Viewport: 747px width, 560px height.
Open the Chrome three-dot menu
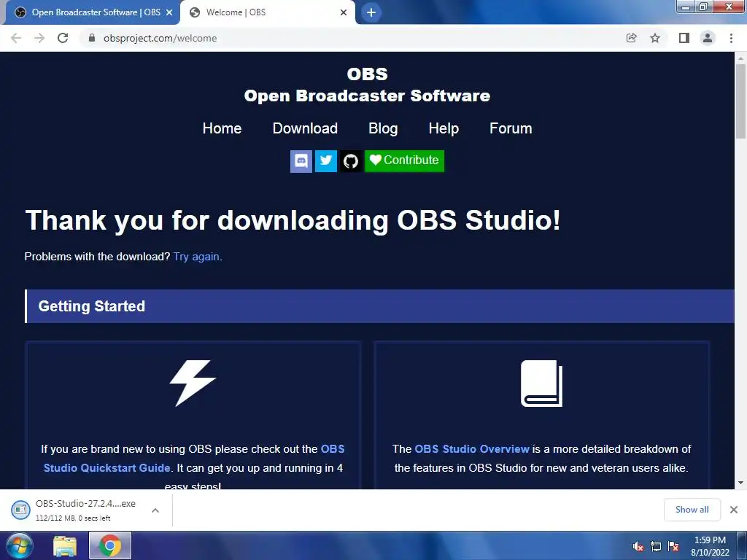[x=731, y=38]
